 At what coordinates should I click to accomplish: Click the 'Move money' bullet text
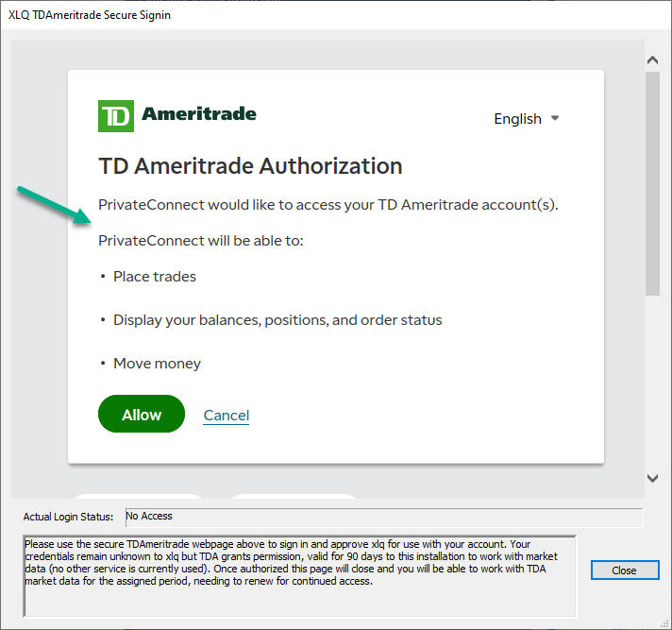pos(157,364)
